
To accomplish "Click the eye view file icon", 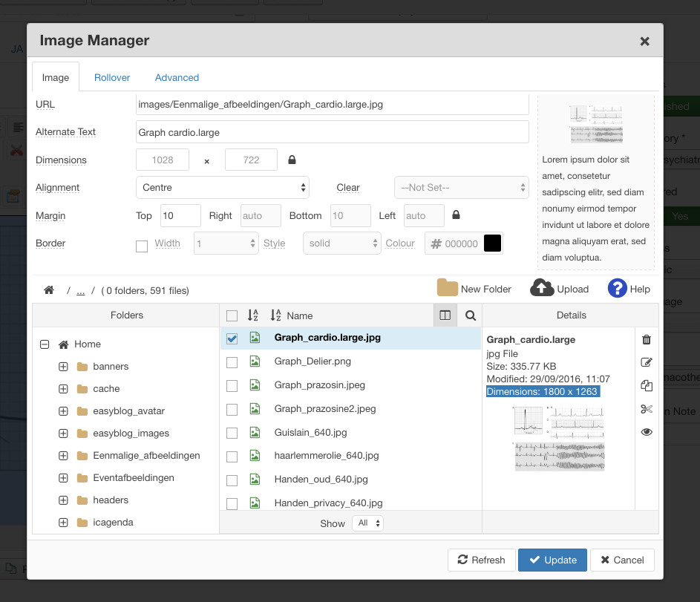I will click(646, 432).
